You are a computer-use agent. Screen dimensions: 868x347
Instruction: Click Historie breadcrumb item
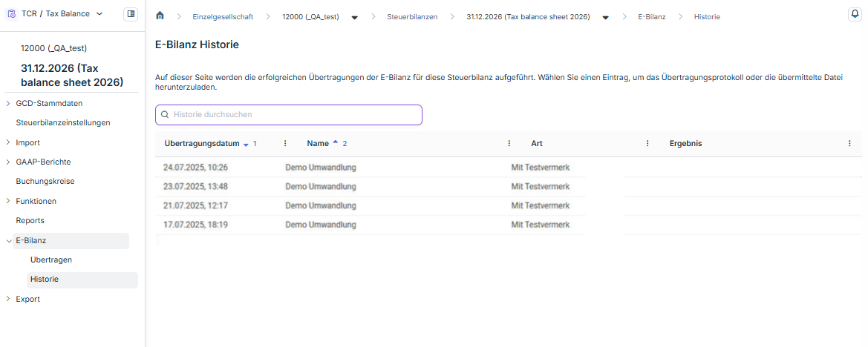tap(707, 17)
